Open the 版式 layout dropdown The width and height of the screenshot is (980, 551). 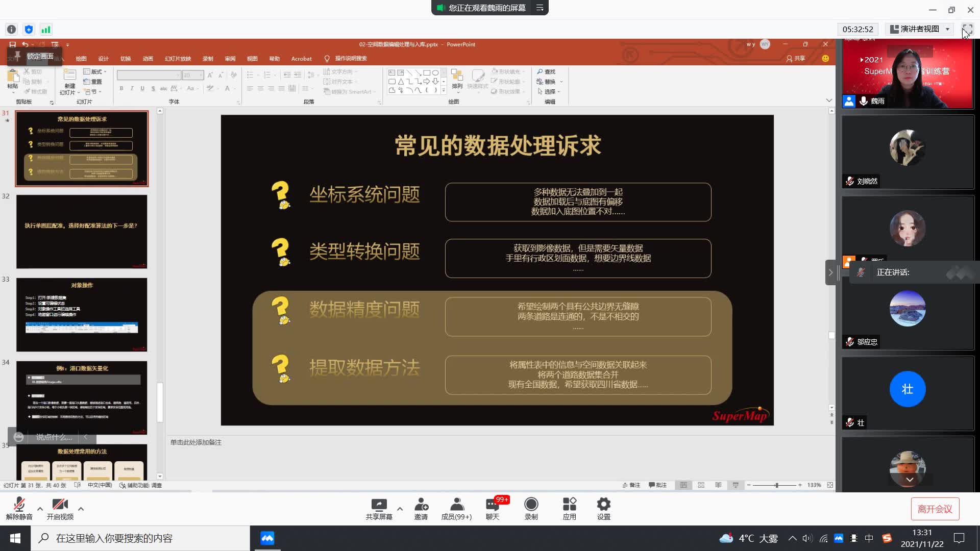coord(95,71)
